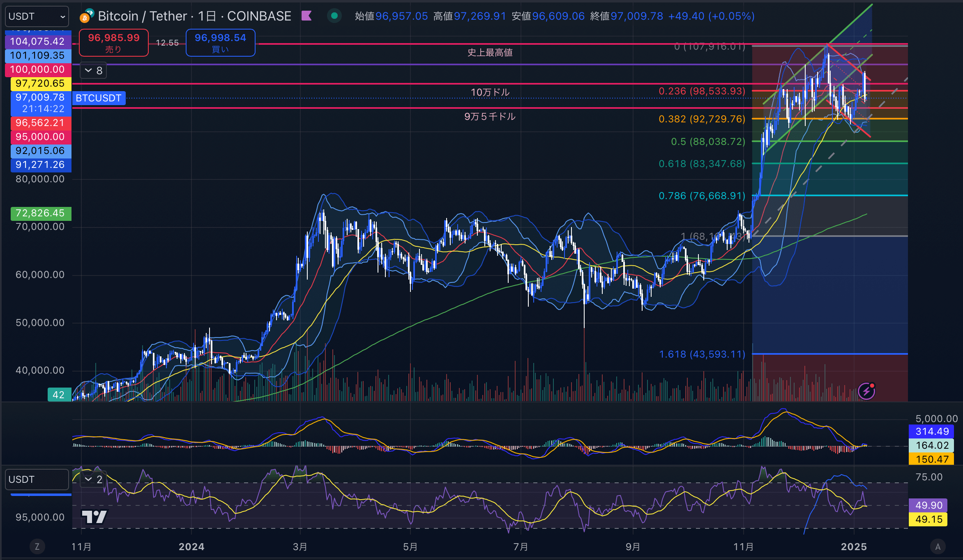Screen dimensions: 963x560
Task: Click the purple RSI value tag 49.90
Action: tap(928, 505)
